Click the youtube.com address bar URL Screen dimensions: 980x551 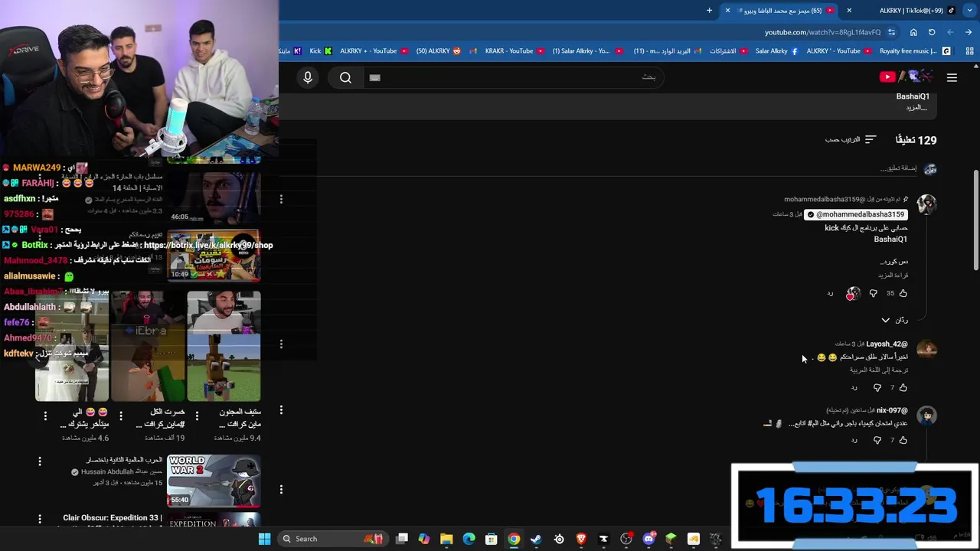(822, 32)
